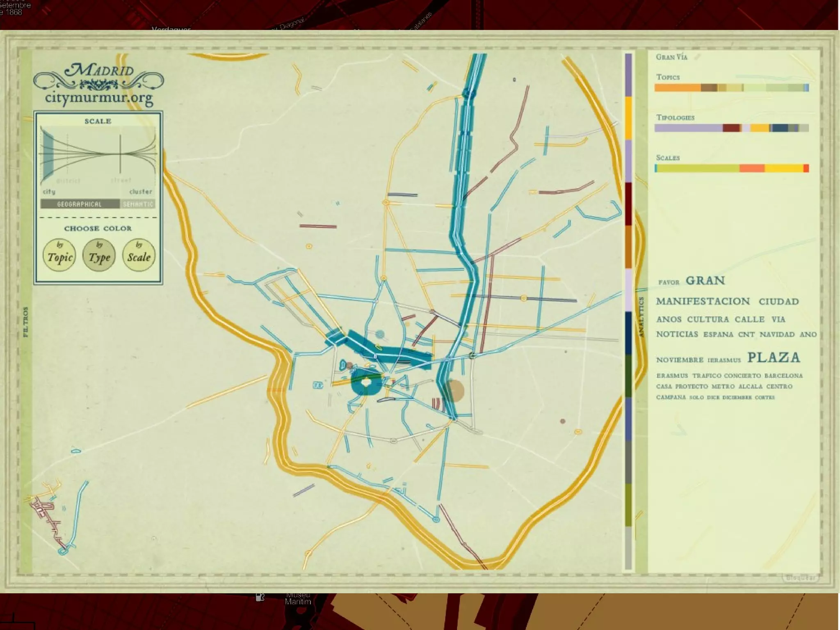This screenshot has height=630, width=840.
Task: Pick the lavender segment in Tipologies bar
Action: [x=688, y=128]
